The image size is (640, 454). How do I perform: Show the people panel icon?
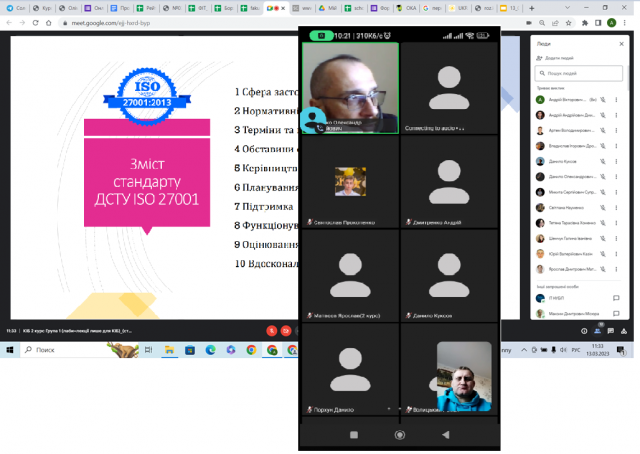[598, 331]
